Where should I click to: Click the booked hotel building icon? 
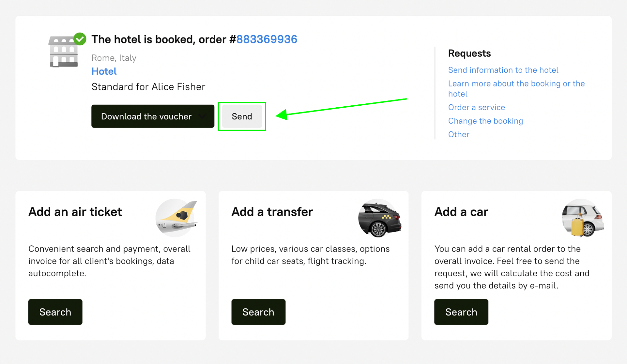point(63,52)
